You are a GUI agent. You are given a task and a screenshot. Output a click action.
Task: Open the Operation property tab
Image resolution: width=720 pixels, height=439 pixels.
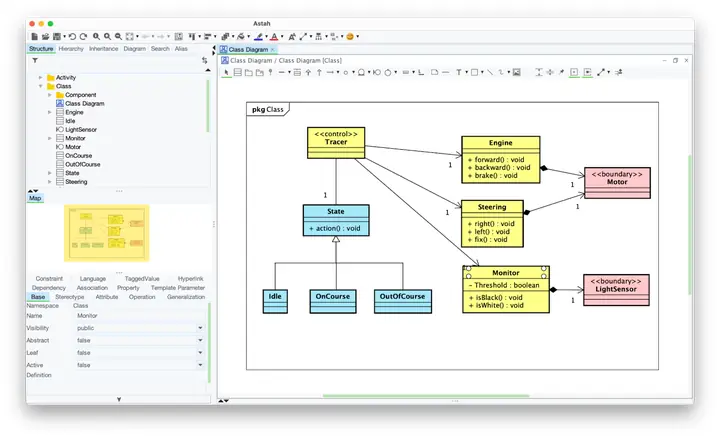142,297
